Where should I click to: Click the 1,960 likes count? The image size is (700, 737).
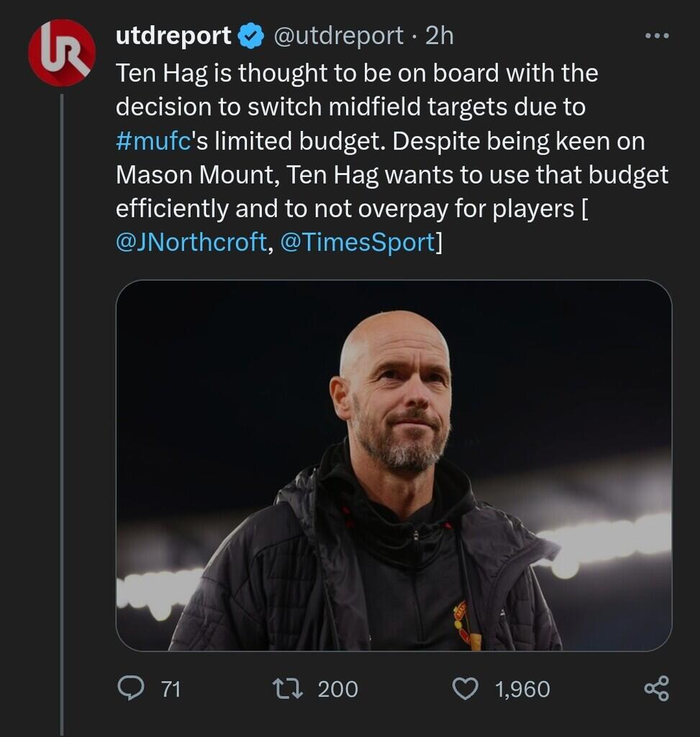(x=522, y=689)
